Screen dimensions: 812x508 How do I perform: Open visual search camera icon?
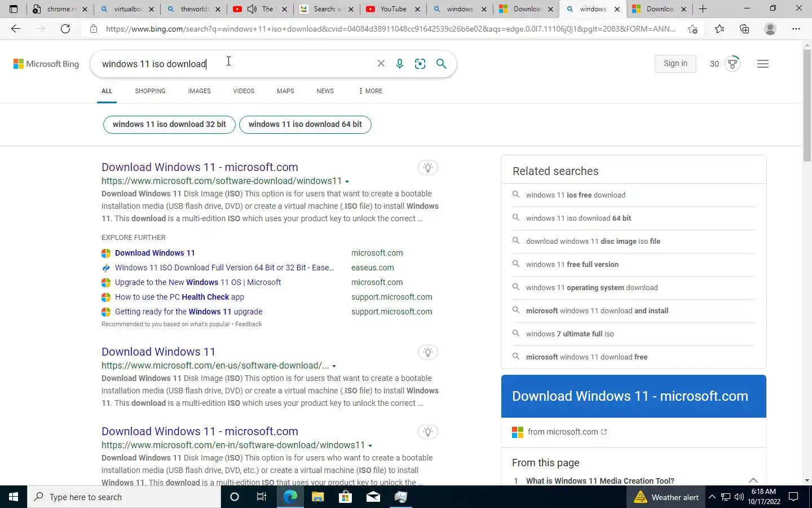(420, 64)
